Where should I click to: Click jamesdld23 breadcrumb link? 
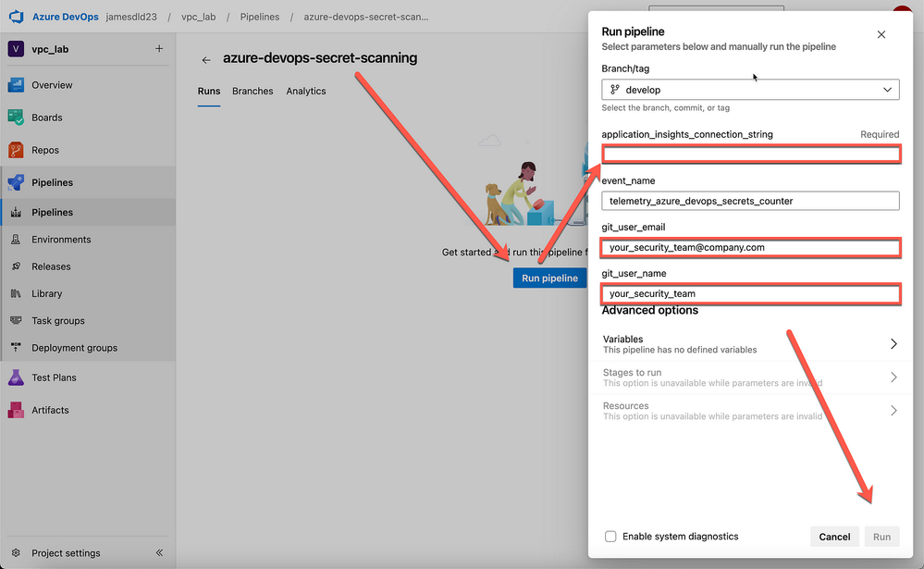tap(131, 17)
